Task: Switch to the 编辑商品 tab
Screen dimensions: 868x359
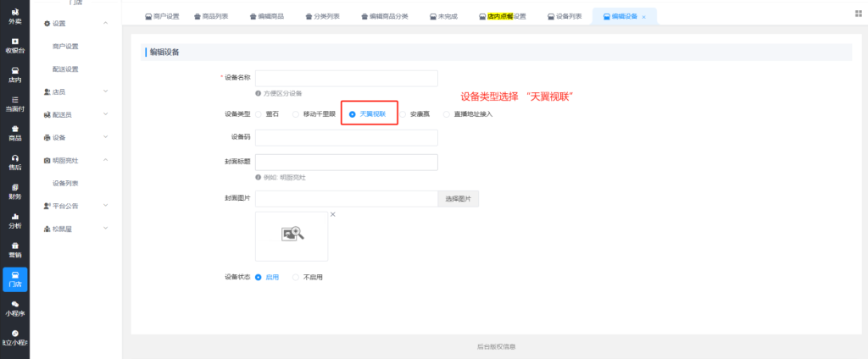Action: (267, 17)
